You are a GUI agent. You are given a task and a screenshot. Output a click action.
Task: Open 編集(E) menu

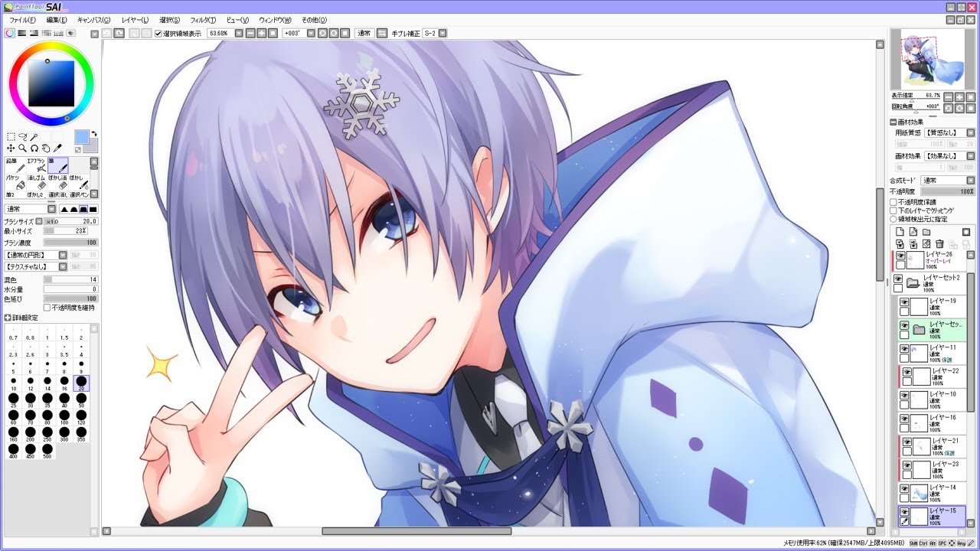tap(56, 19)
